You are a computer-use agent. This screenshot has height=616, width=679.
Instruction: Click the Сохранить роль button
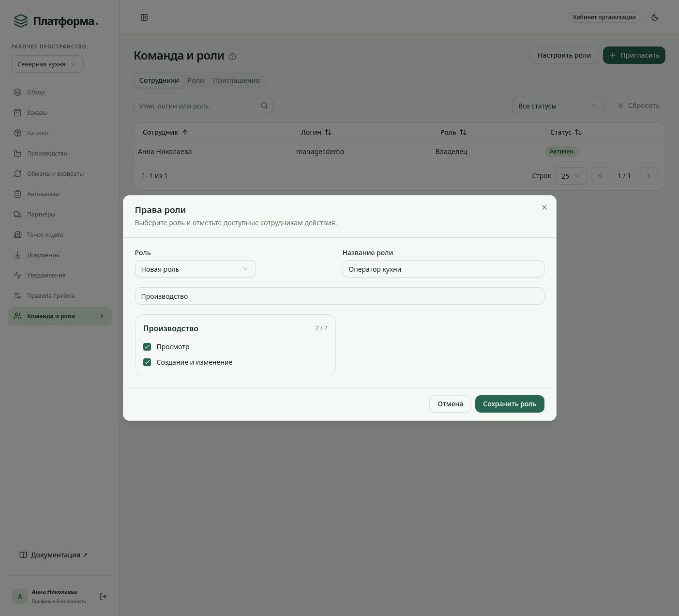point(510,404)
